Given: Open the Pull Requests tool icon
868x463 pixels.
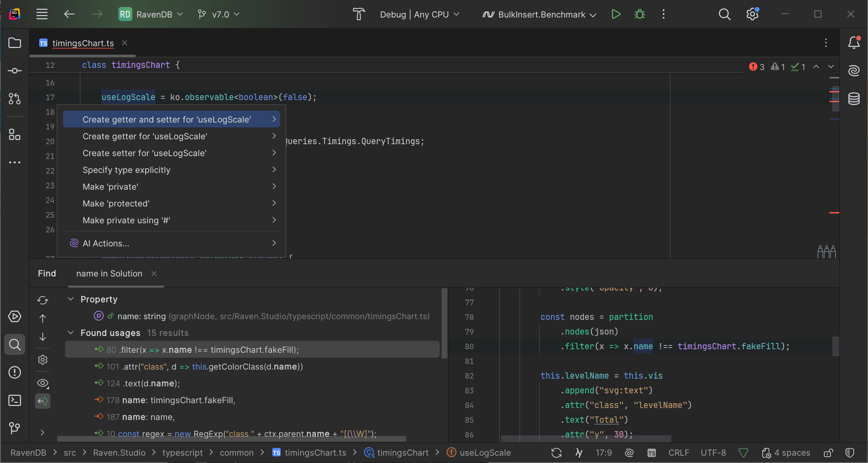Looking at the screenshot, I should pos(14,99).
